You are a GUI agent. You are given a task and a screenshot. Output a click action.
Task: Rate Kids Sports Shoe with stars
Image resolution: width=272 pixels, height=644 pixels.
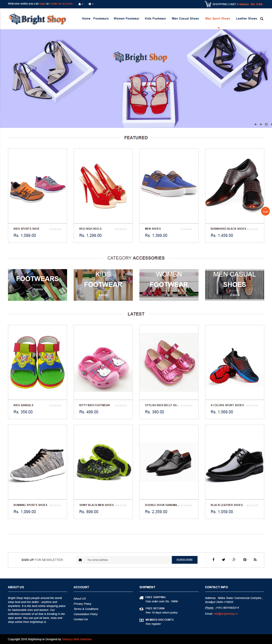coord(55,229)
